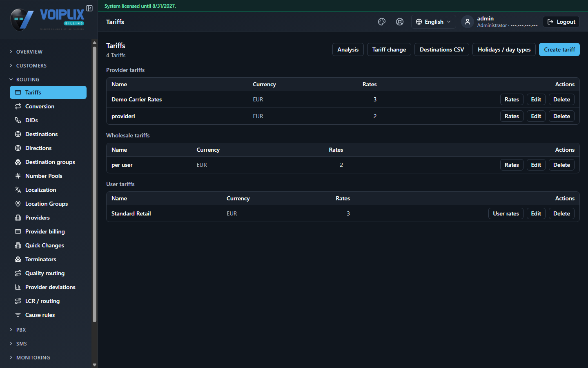The height and width of the screenshot is (368, 588).
Task: Open Cause rules page
Action: coord(48,315)
